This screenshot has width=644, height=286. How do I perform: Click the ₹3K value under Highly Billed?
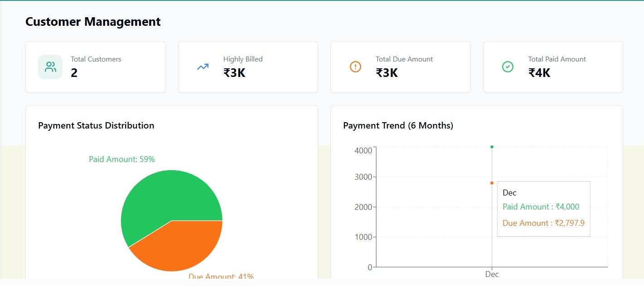(234, 73)
